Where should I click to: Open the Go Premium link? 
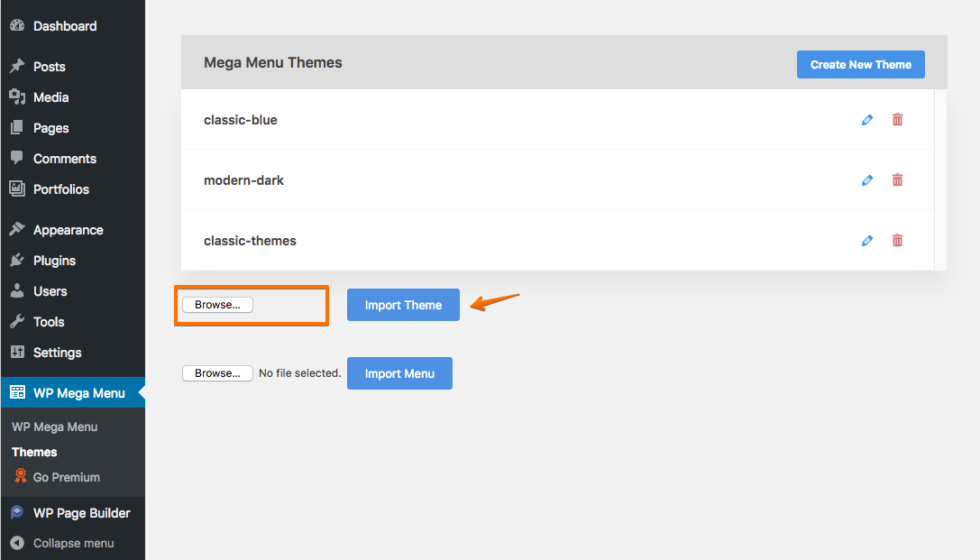click(x=66, y=477)
